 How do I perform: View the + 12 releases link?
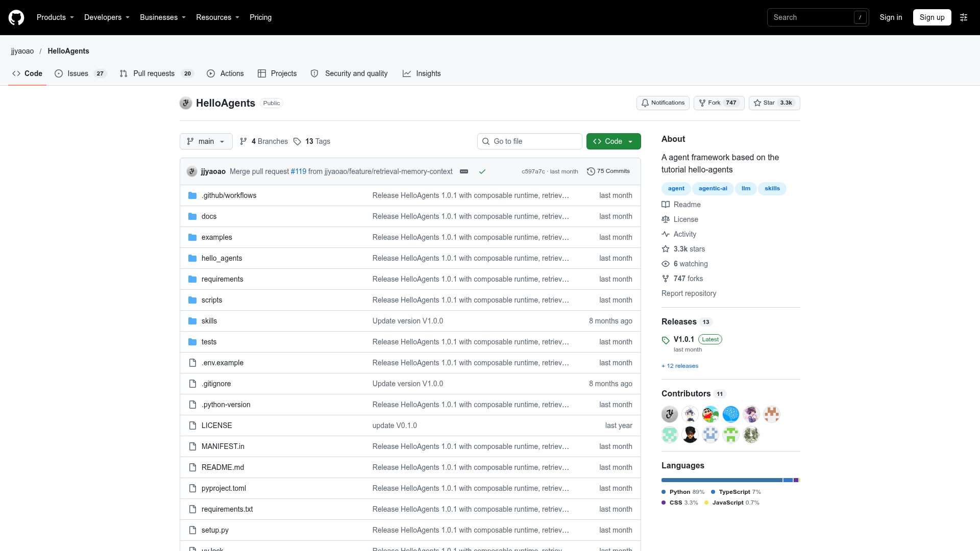pos(680,366)
